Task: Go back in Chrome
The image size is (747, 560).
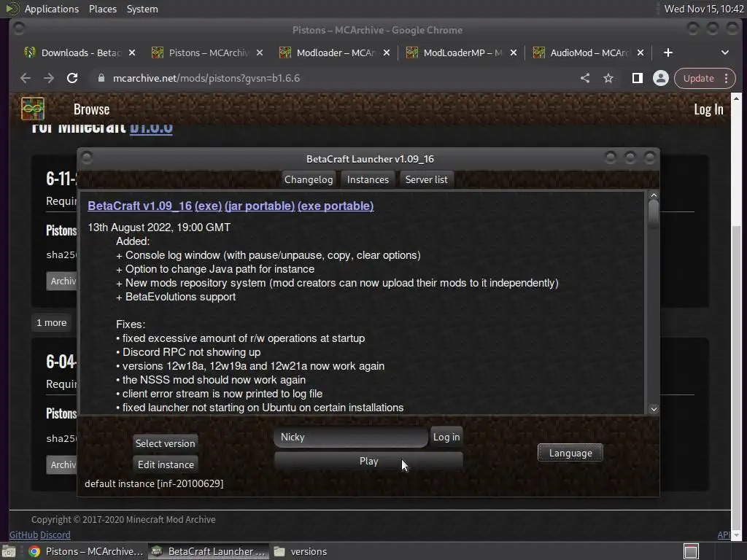Action: [x=26, y=78]
